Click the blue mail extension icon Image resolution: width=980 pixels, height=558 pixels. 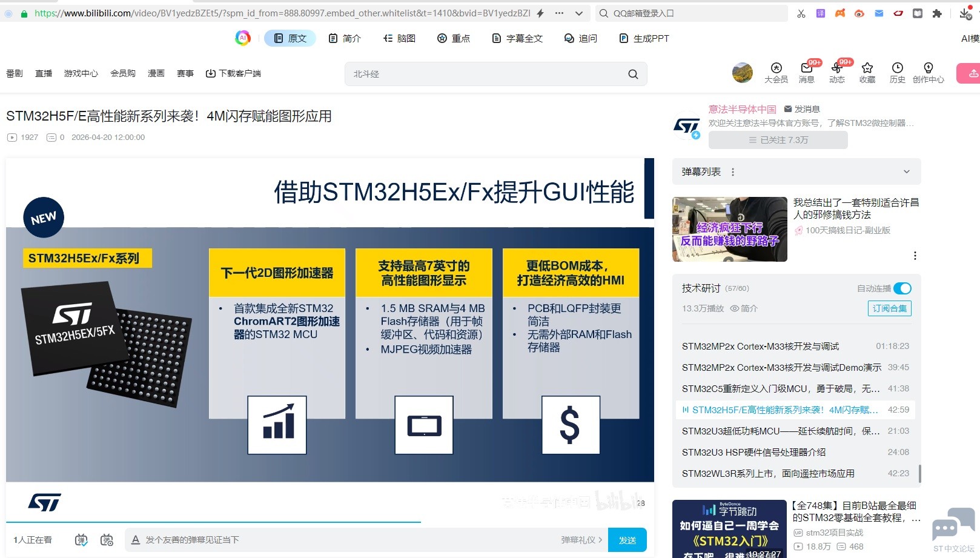[879, 13]
